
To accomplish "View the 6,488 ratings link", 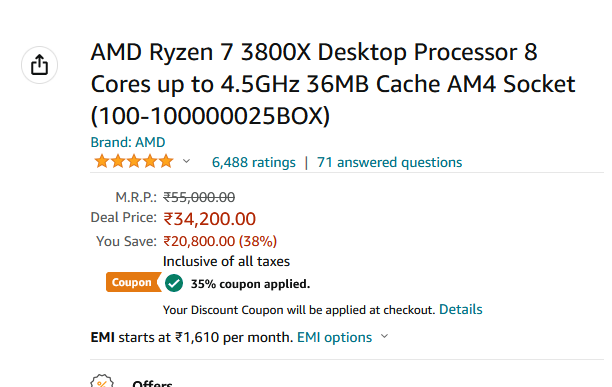I will [x=254, y=162].
